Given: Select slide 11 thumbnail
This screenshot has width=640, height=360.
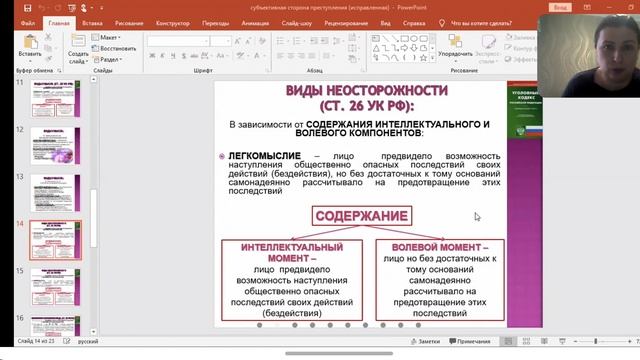Looking at the screenshot, I should pos(56,98).
